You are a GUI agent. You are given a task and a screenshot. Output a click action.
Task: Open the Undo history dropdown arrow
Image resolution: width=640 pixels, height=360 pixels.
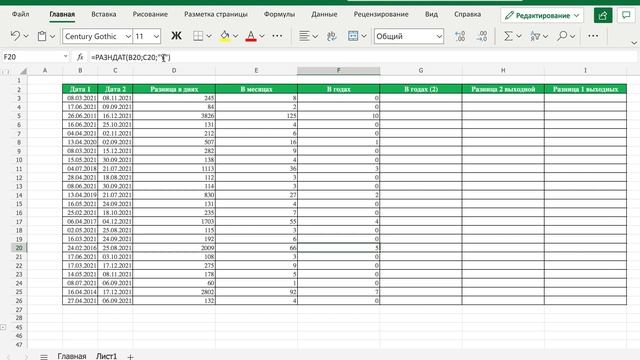click(26, 36)
